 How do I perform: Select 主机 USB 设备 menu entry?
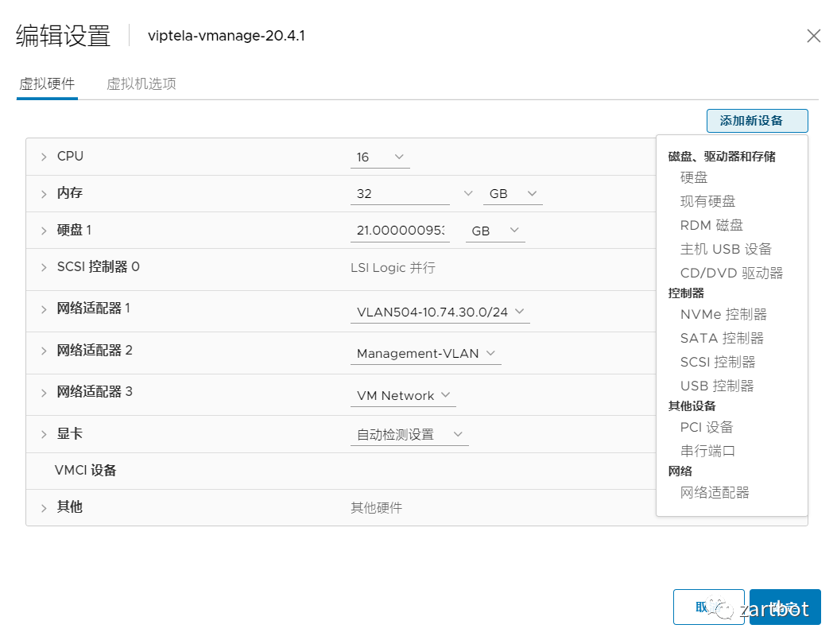(726, 250)
